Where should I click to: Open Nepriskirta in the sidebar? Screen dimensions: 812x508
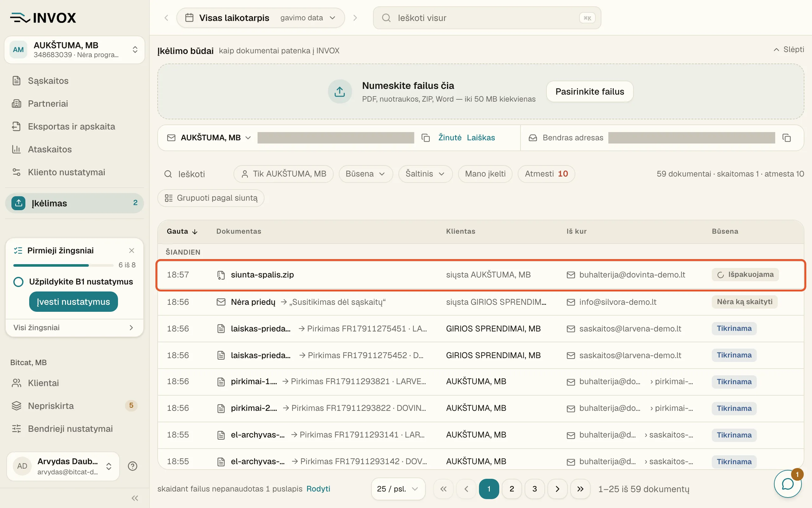[75, 406]
